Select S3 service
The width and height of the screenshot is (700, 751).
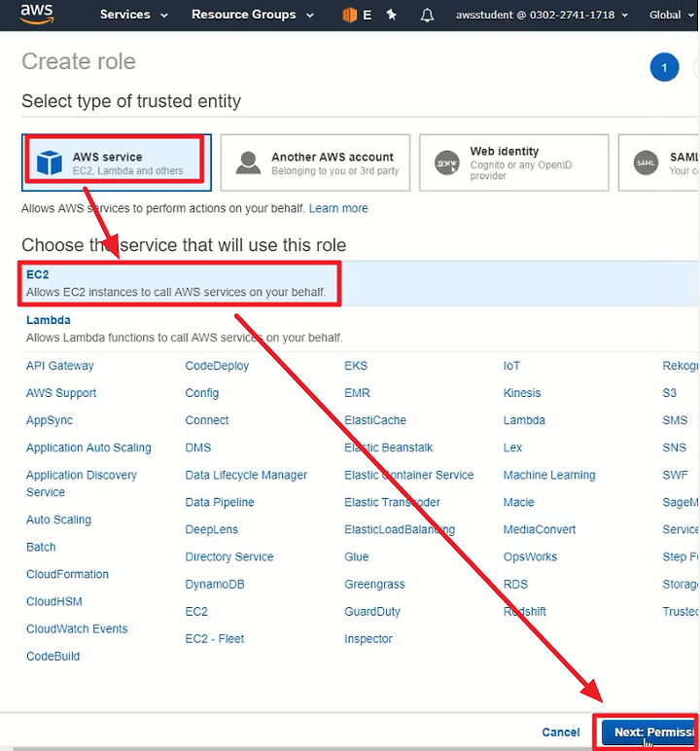669,393
